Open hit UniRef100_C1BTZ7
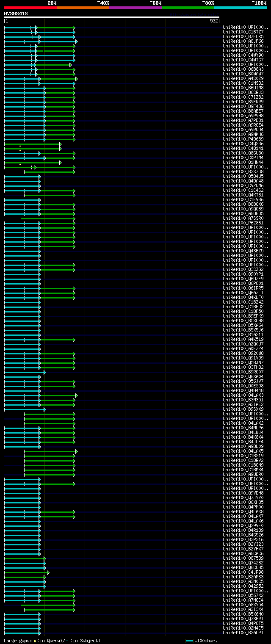The image size is (271, 644). click(243, 32)
